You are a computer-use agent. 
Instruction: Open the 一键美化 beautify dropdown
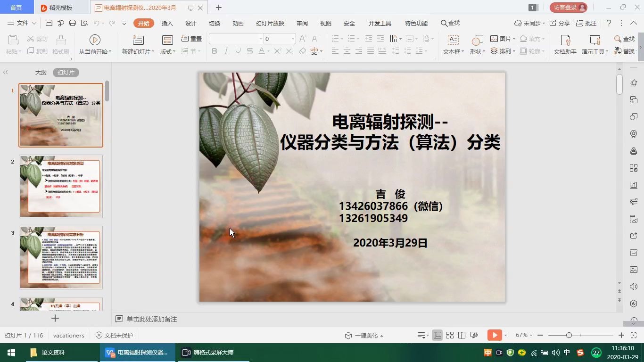pos(369,335)
